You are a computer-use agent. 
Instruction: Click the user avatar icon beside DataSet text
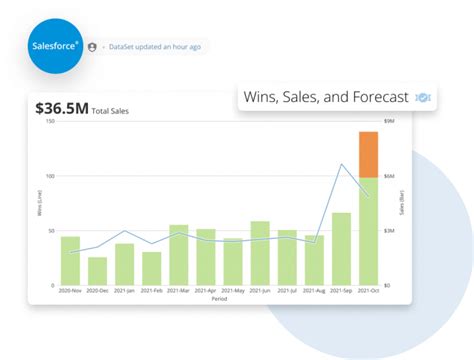[x=92, y=47]
